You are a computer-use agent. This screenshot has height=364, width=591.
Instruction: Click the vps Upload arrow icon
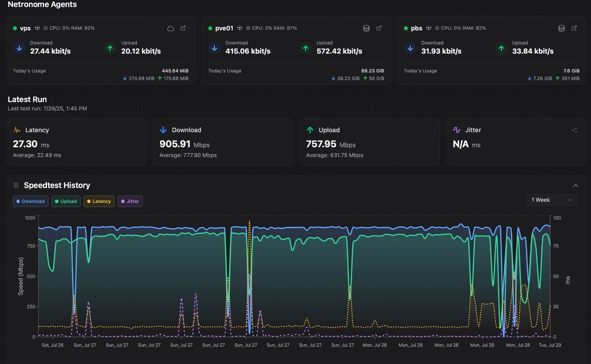pyautogui.click(x=110, y=48)
